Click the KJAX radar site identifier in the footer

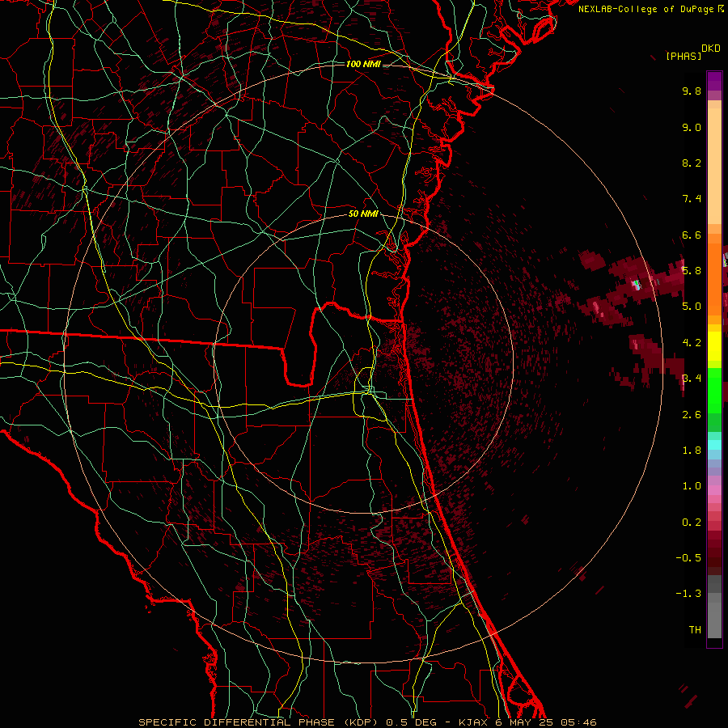pyautogui.click(x=472, y=722)
